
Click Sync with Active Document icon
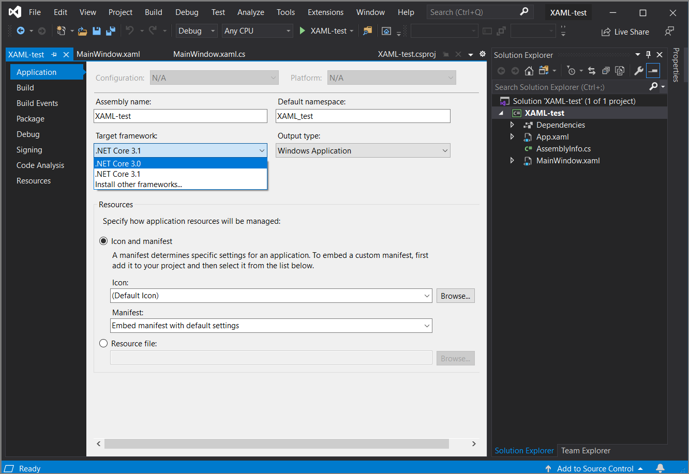[x=591, y=71]
